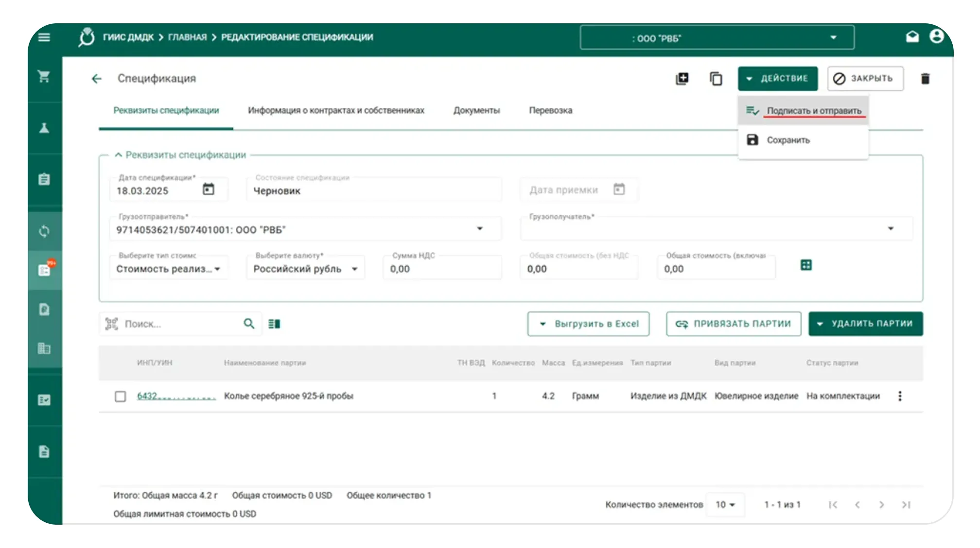The height and width of the screenshot is (548, 980).
Task: Expand the Российский рубль currency dropdown
Action: [355, 269]
